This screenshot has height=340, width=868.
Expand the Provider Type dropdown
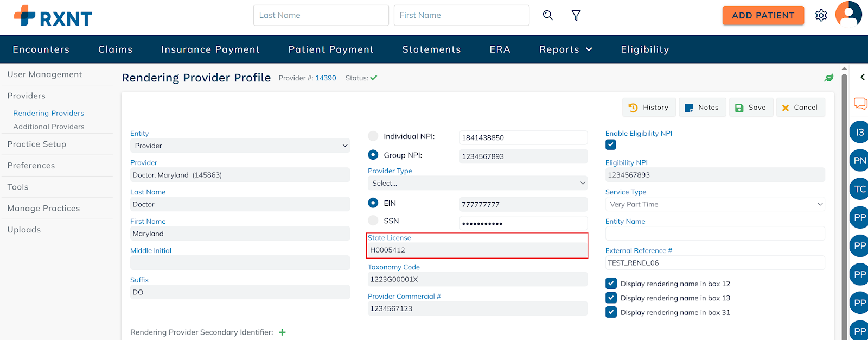pyautogui.click(x=477, y=184)
